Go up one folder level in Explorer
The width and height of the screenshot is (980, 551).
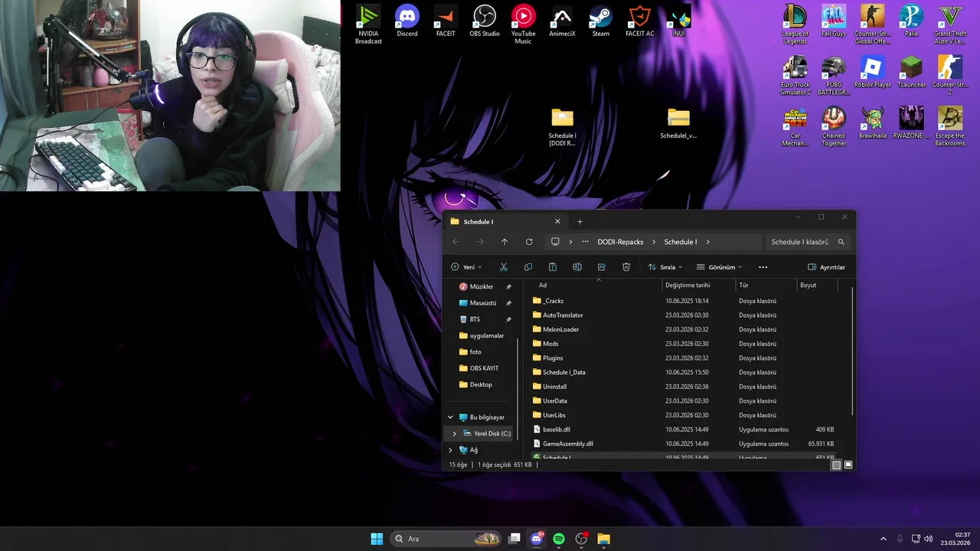point(505,242)
